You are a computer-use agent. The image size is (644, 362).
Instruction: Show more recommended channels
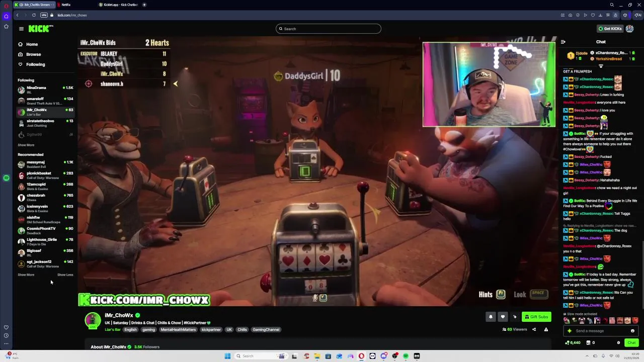point(26,275)
